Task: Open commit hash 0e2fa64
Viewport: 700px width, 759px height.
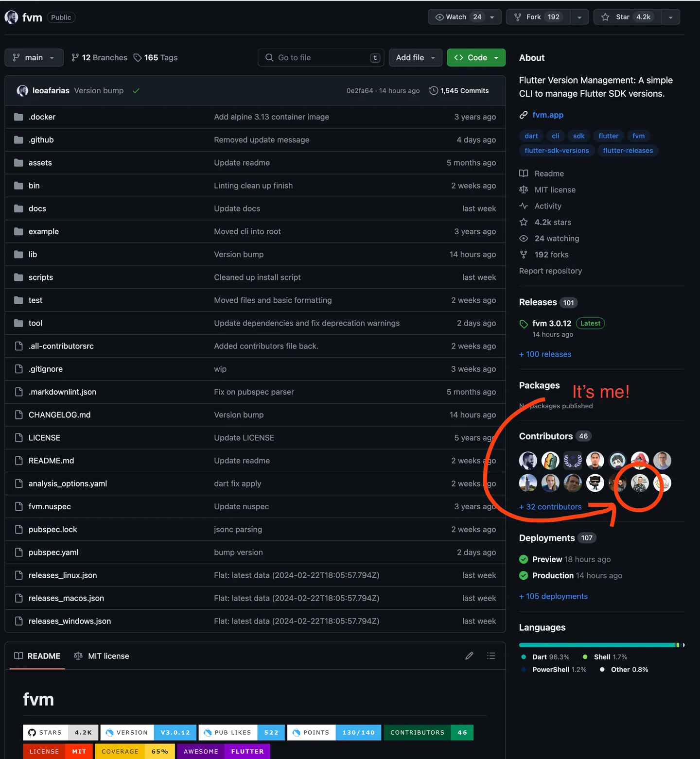Action: coord(360,91)
